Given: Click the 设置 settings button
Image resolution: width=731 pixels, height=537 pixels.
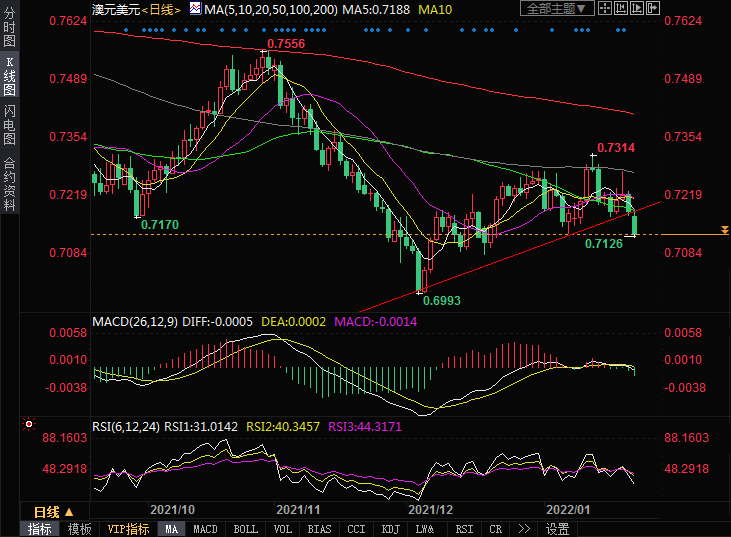Looking at the screenshot, I should tap(558, 529).
